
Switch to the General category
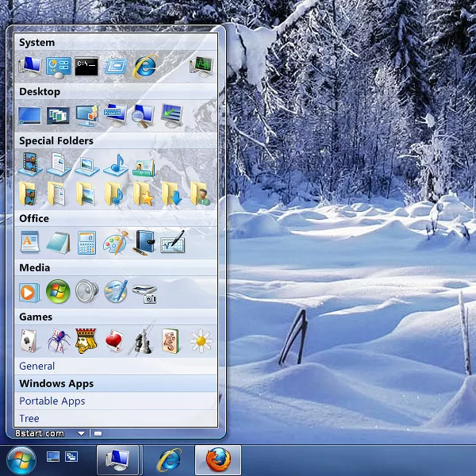(37, 366)
